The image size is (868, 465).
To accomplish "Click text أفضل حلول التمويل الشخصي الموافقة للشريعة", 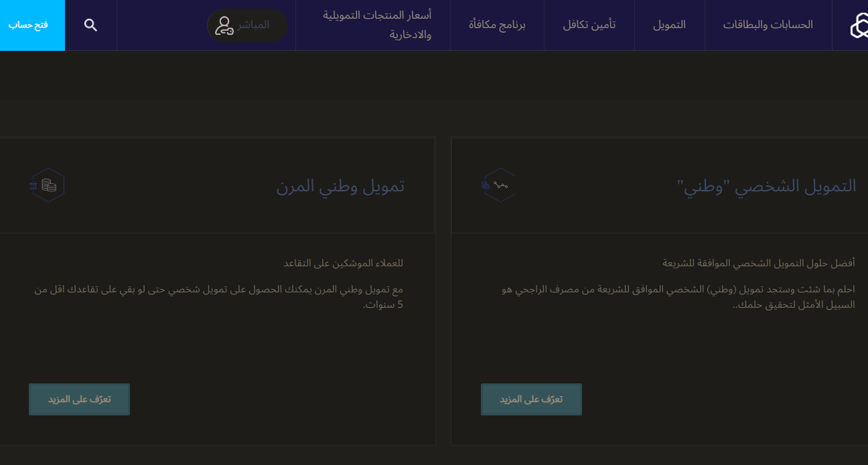I will tap(759, 263).
